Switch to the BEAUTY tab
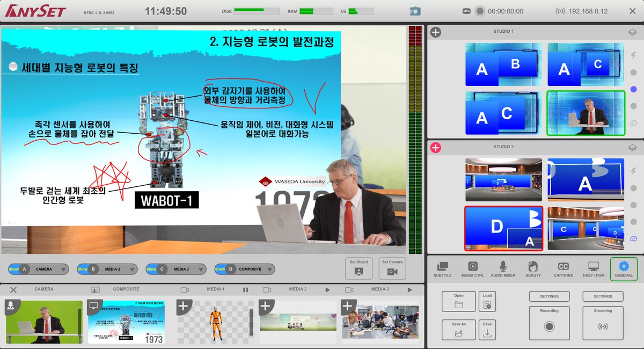The image size is (644, 349). tap(533, 269)
